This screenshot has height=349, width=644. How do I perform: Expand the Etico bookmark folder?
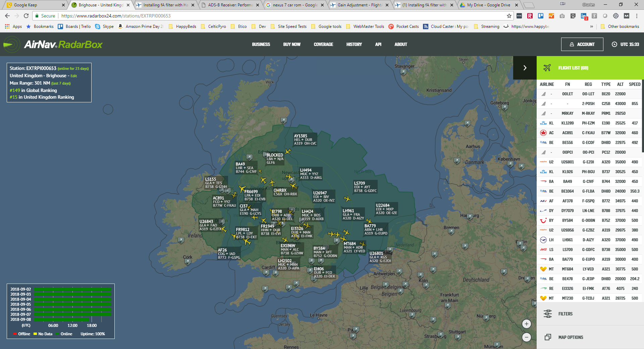click(x=239, y=27)
